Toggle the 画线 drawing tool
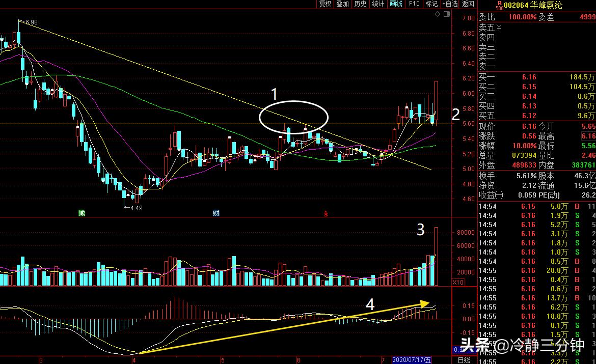Image resolution: width=596 pixels, height=364 pixels. 396,4
